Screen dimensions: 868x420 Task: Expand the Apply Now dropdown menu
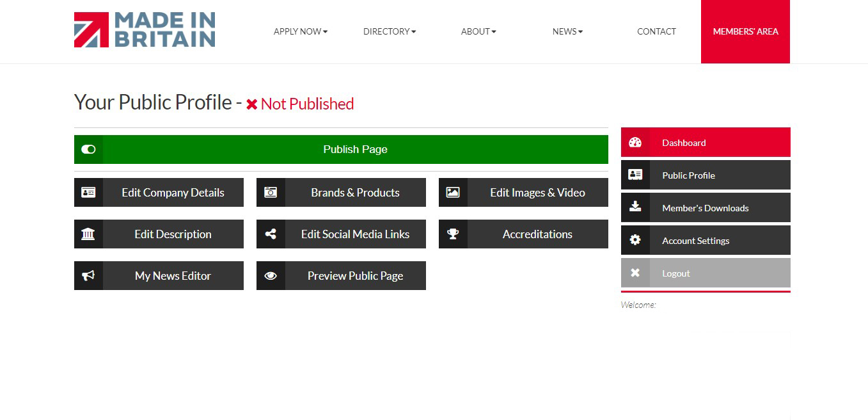click(301, 31)
